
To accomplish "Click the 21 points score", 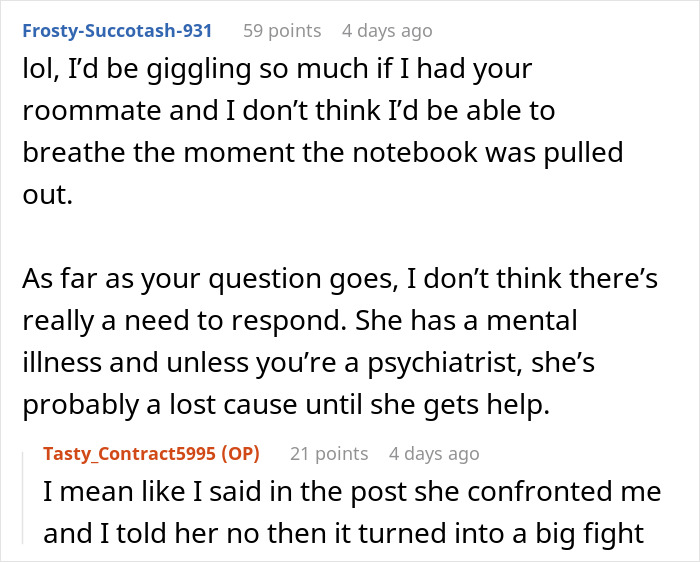I will pos(329,454).
